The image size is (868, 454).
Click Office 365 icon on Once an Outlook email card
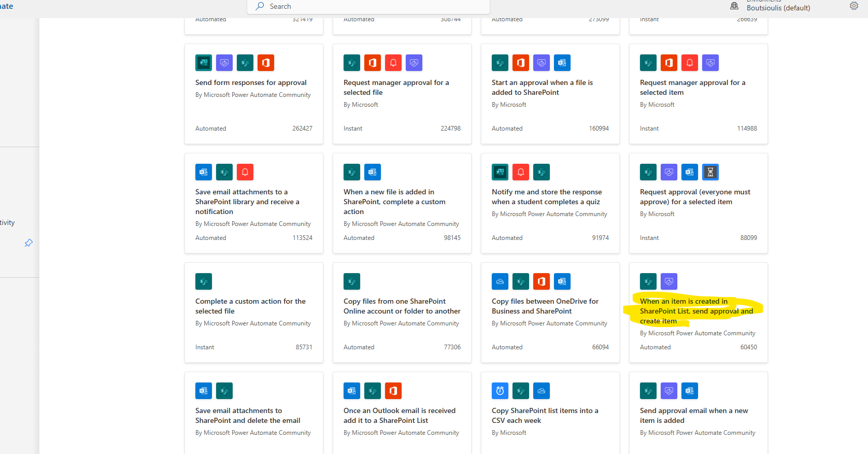tap(393, 391)
